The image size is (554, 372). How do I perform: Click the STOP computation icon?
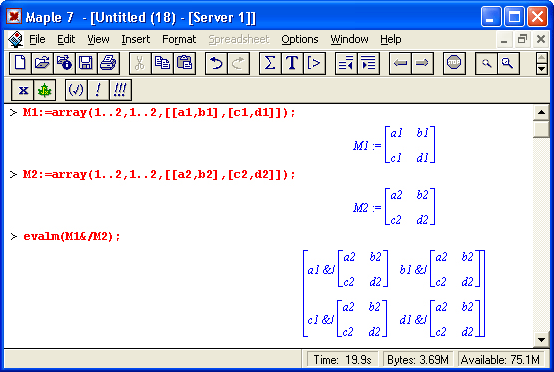454,63
